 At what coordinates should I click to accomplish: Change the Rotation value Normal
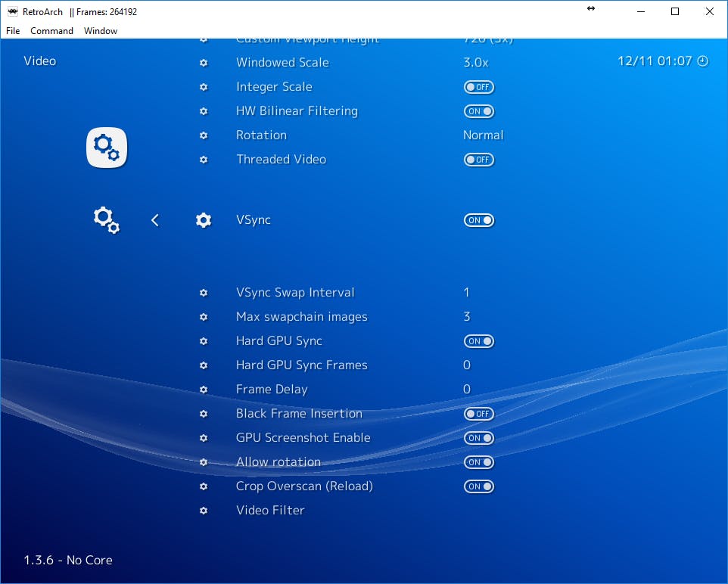pyautogui.click(x=484, y=135)
